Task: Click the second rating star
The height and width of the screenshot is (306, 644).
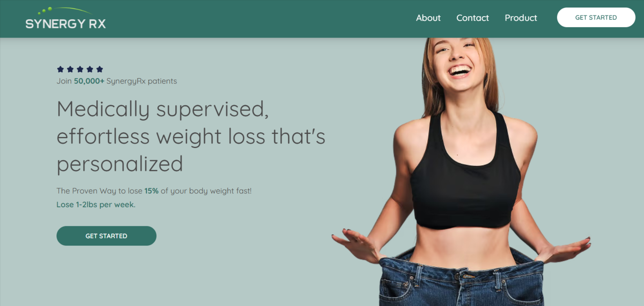Action: pos(70,69)
